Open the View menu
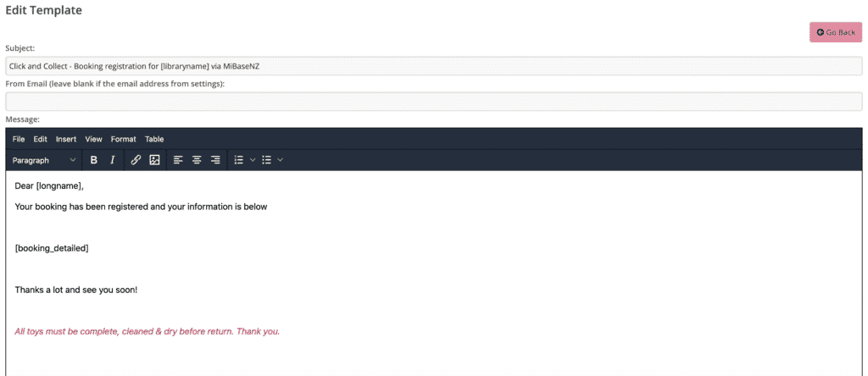 93,140
